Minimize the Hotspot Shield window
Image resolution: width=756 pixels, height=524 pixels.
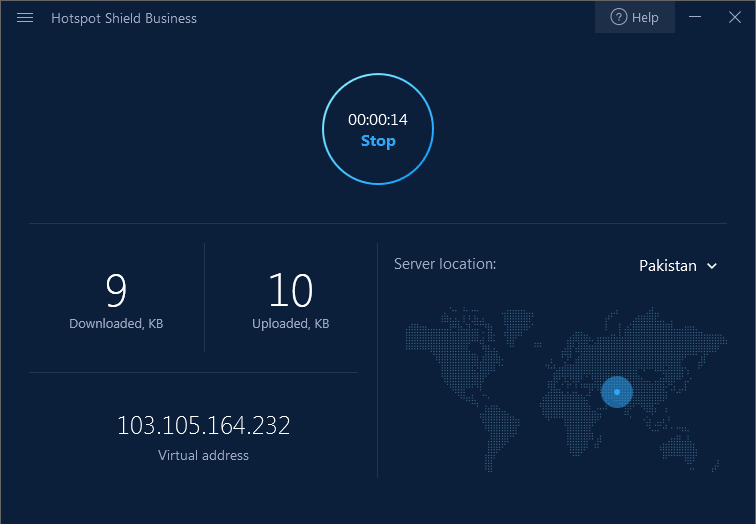pyautogui.click(x=696, y=17)
